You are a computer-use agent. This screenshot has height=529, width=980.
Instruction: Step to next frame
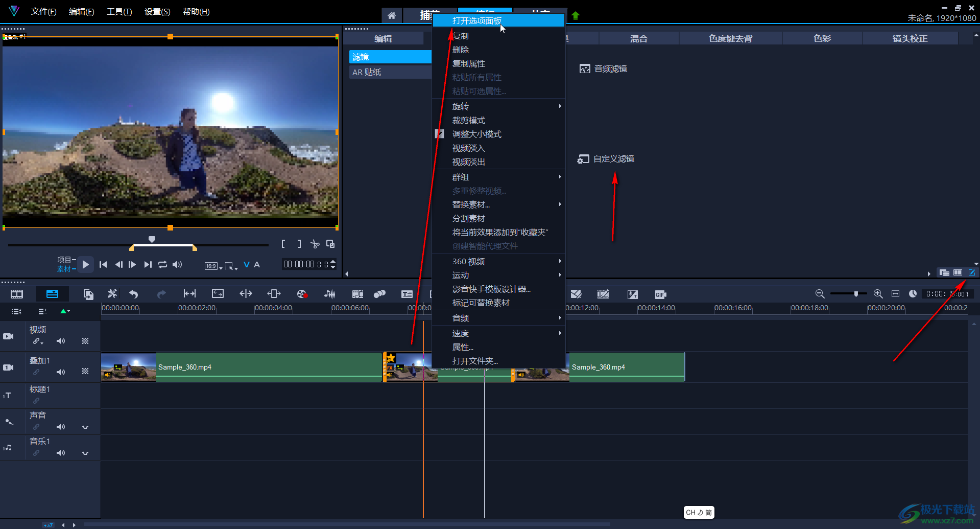click(x=132, y=265)
